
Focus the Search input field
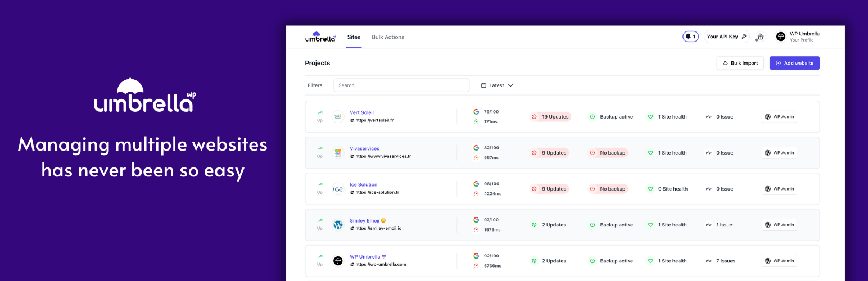(401, 85)
